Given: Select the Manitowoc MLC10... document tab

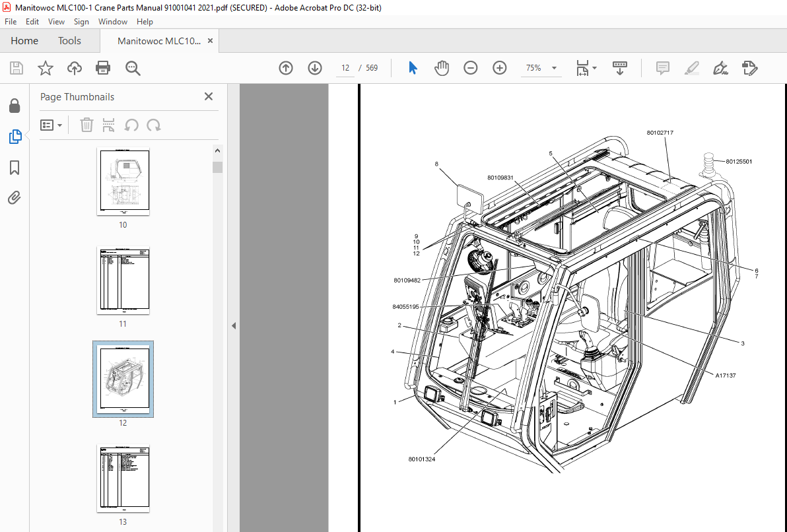Looking at the screenshot, I should [x=158, y=41].
